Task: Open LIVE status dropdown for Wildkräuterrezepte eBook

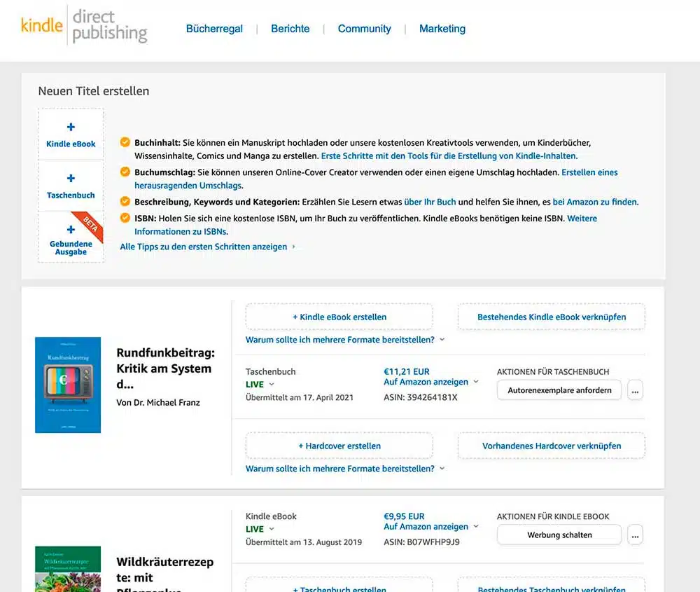Action: pyautogui.click(x=260, y=529)
